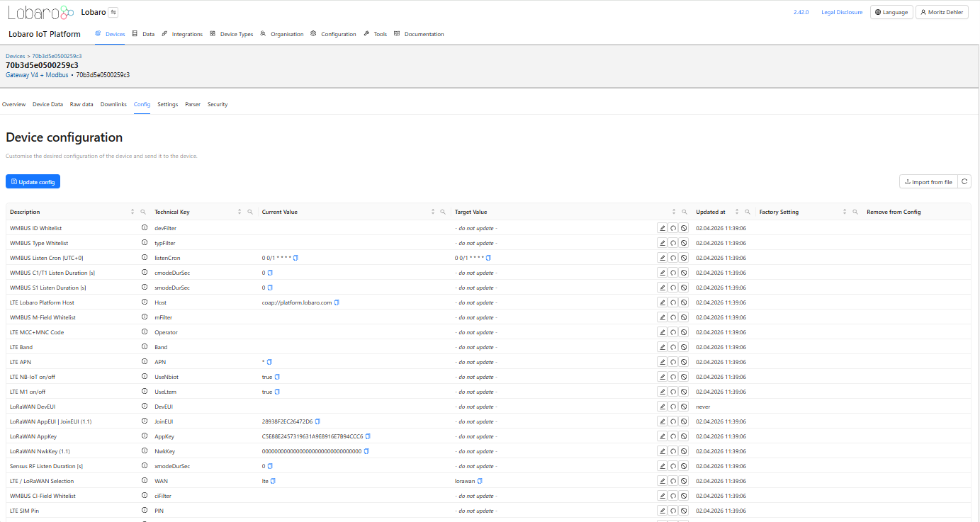Open the Overview tab
This screenshot has width=980, height=522.
pyautogui.click(x=13, y=104)
